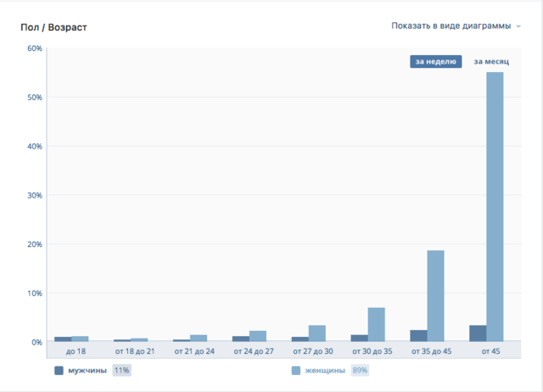Image resolution: width=543 pixels, height=392 pixels.
Task: Click the tallest women bar for 'от 45'
Action: 495,207
